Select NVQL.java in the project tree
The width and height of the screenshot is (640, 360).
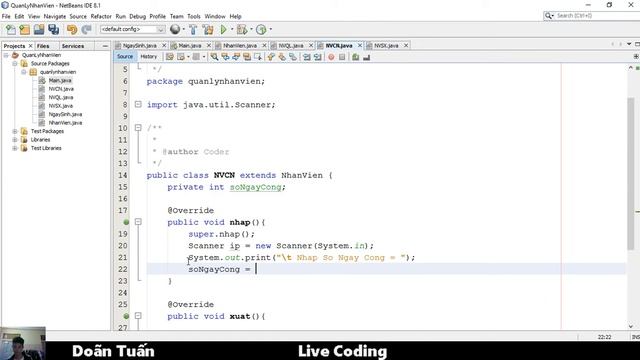click(61, 97)
